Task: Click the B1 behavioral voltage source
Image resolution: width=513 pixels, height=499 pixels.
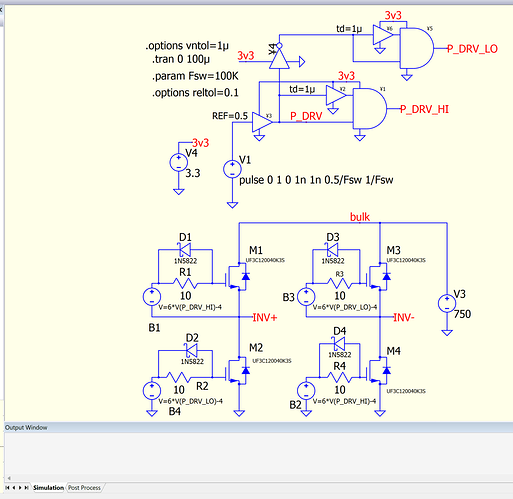Action: coord(152,297)
